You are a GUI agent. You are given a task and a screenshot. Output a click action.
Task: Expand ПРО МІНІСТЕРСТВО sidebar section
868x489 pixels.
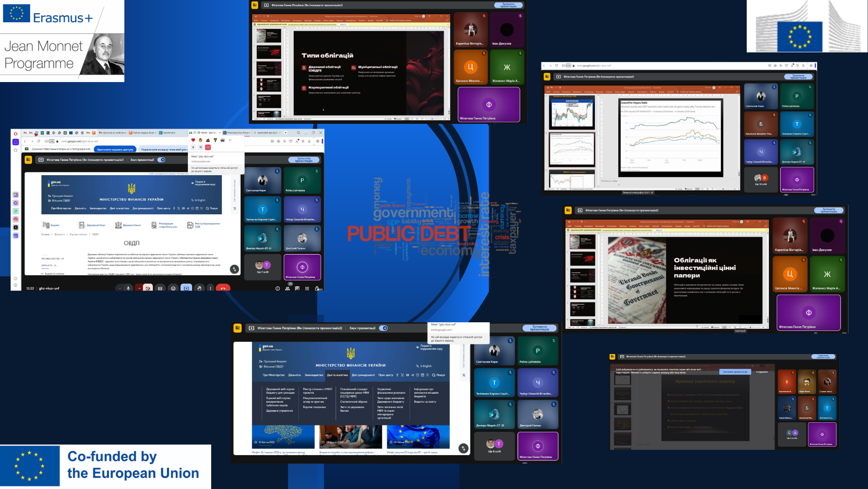click(x=52, y=259)
